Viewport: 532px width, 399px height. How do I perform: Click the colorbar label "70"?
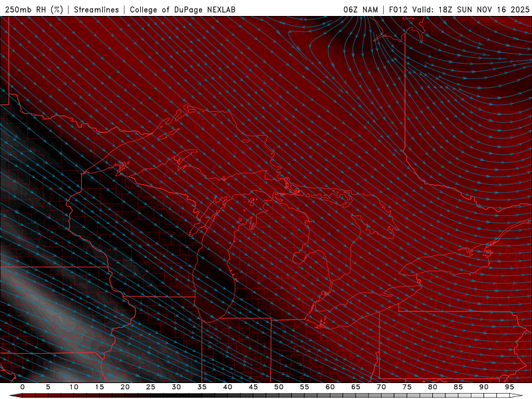click(x=381, y=387)
